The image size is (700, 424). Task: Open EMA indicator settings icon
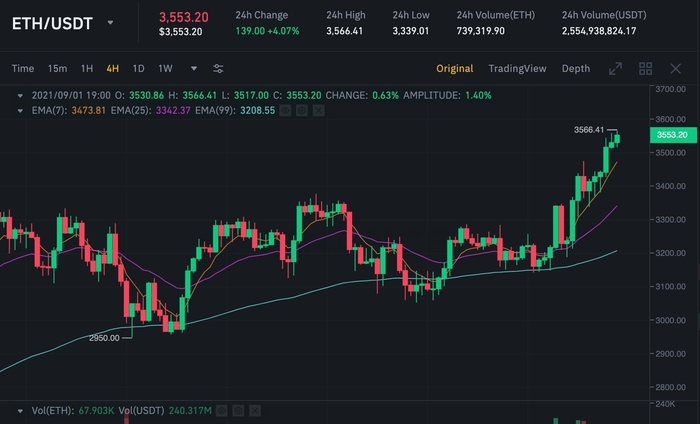coord(302,110)
